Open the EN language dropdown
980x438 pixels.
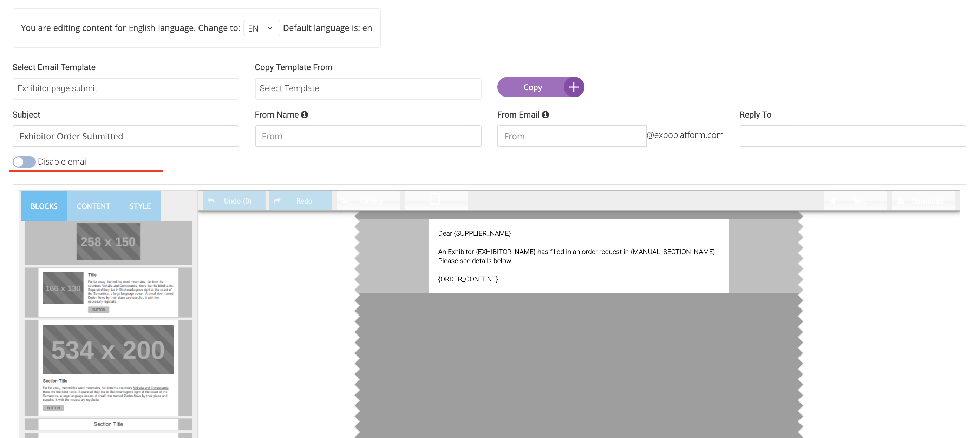tap(261, 28)
